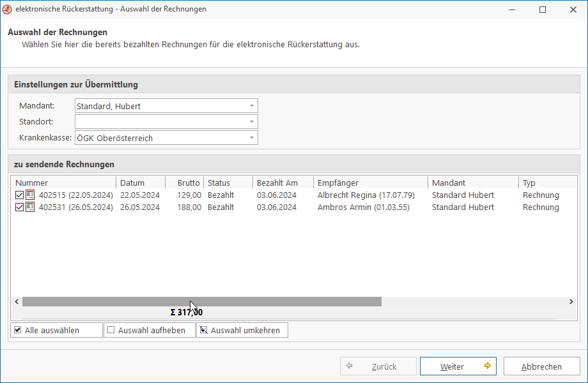Uncheck the checkbox for invoice 402515
The image size is (588, 383).
[19, 195]
